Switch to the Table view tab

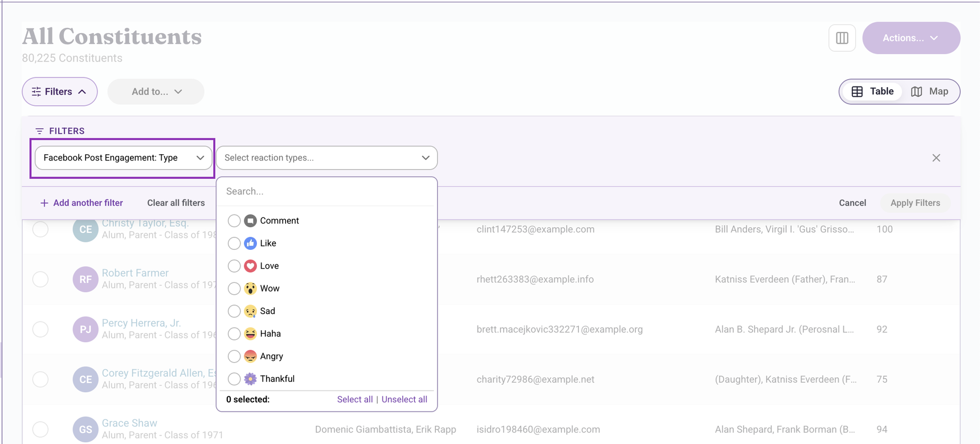coord(872,92)
